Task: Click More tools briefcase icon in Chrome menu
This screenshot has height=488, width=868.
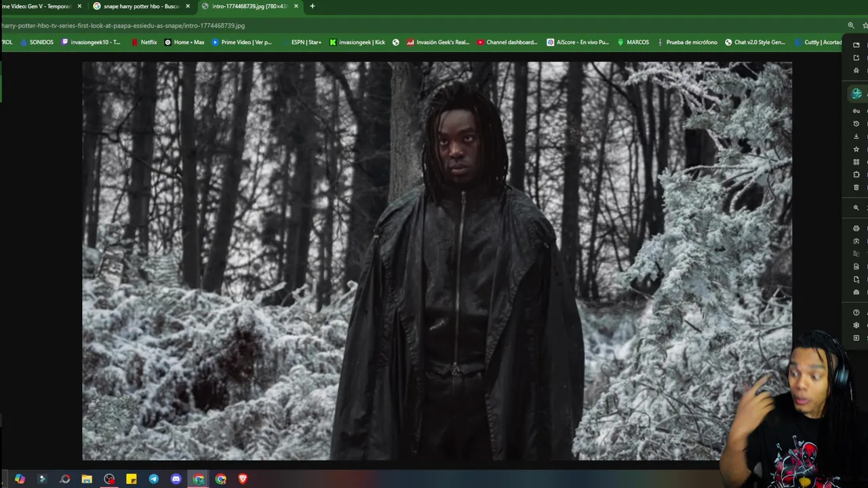Action: click(x=856, y=292)
